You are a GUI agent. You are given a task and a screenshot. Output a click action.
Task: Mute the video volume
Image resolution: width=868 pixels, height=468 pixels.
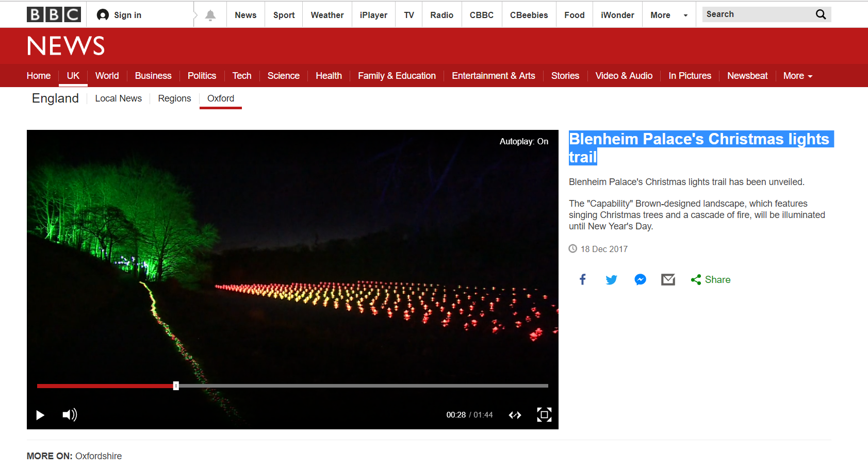70,415
